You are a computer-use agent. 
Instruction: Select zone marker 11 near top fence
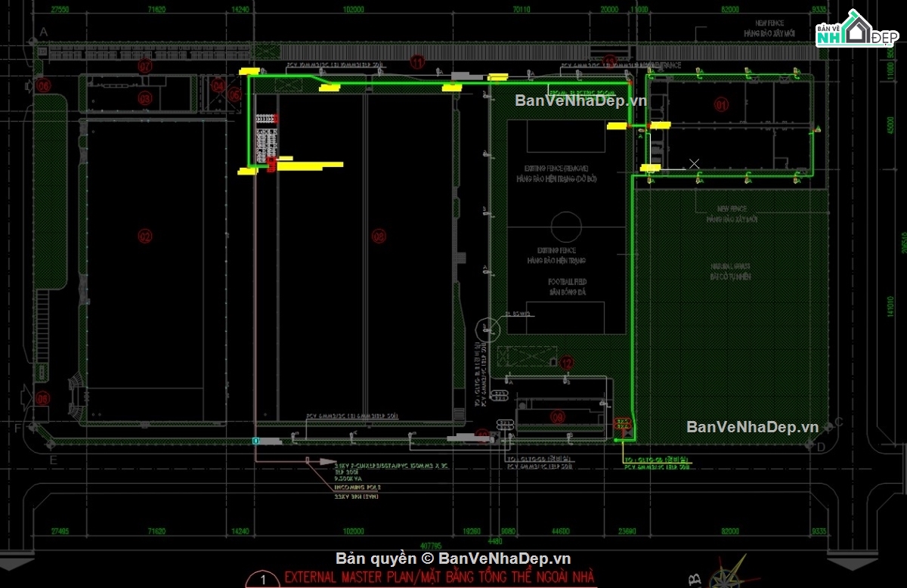(416, 62)
